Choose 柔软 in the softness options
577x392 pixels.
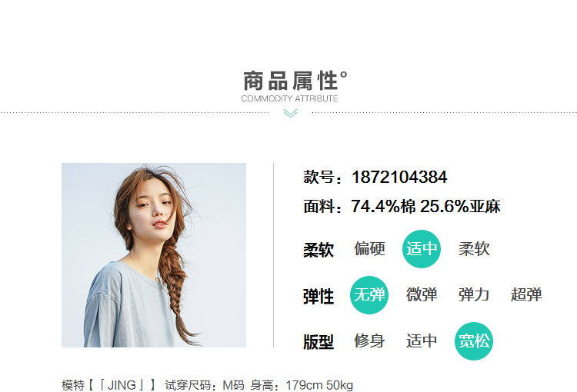[x=474, y=249]
